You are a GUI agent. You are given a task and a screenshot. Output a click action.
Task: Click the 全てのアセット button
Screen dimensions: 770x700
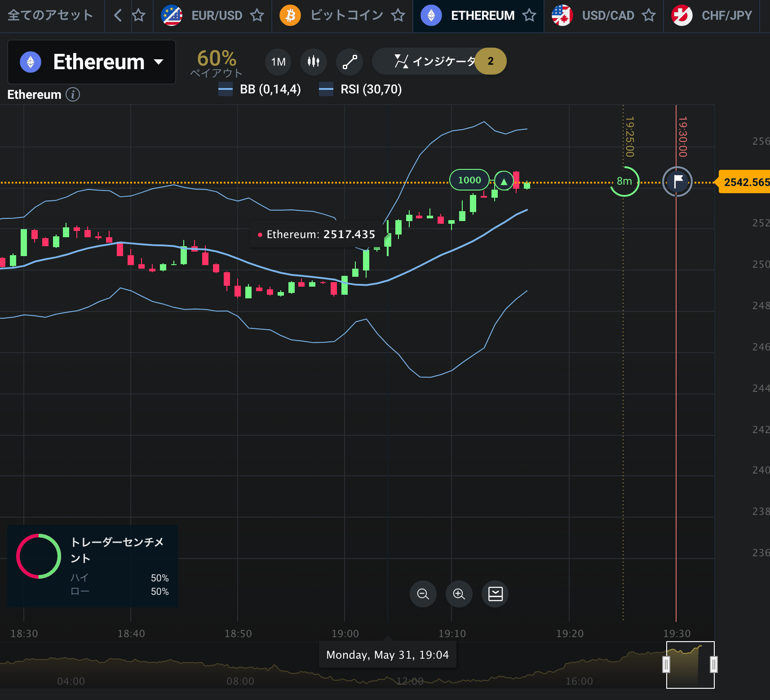tap(50, 16)
